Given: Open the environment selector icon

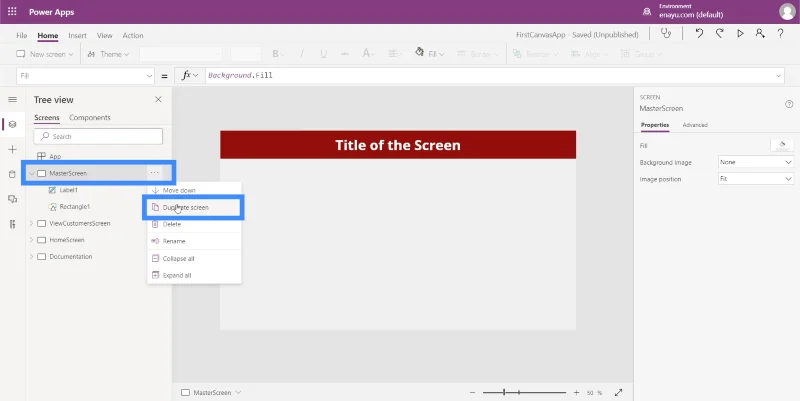Looking at the screenshot, I should click(x=647, y=11).
